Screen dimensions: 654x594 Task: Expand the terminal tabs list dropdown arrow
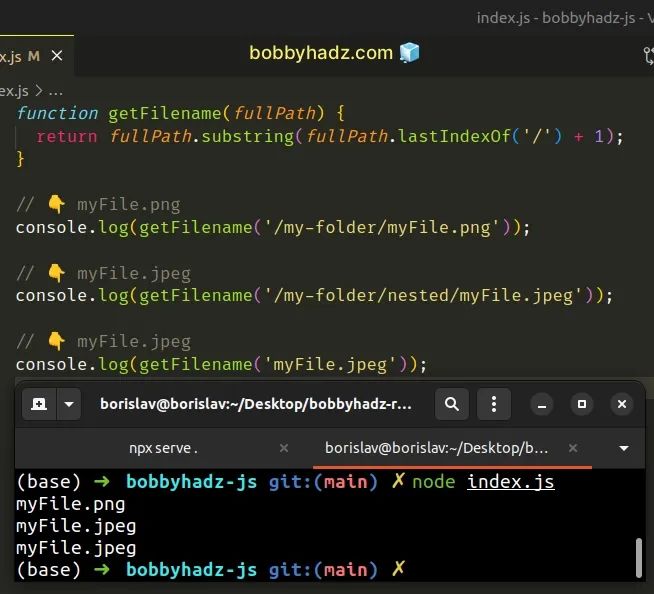(624, 448)
